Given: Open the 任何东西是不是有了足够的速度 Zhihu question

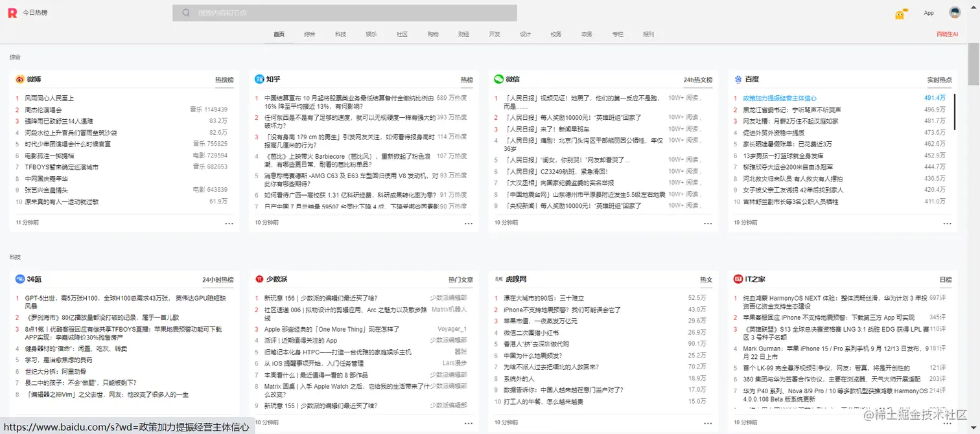Looking at the screenshot, I should click(349, 121).
